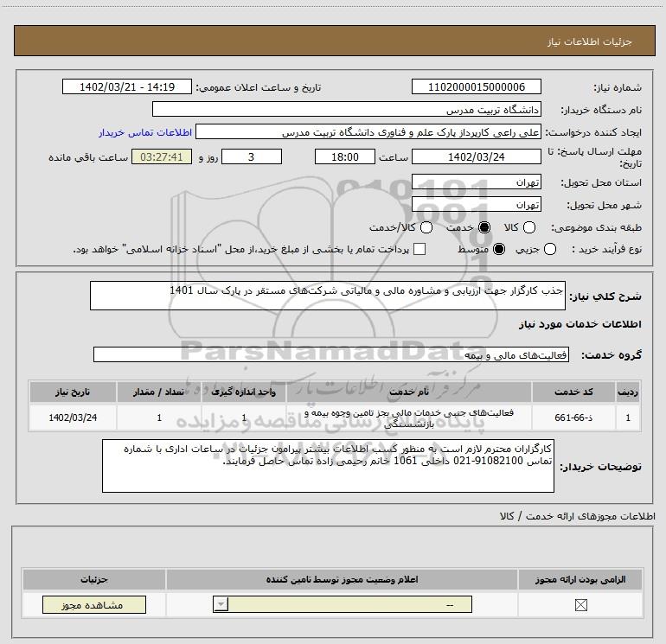Open the buyer contact info link اطلاعات تماس خریدار
The image size is (666, 644).
click(145, 132)
